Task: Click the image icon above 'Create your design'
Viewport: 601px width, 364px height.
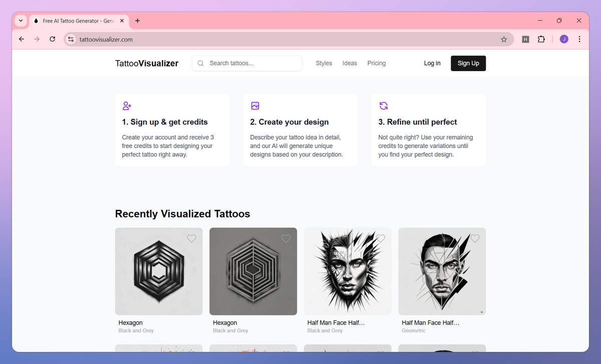Action: tap(255, 106)
